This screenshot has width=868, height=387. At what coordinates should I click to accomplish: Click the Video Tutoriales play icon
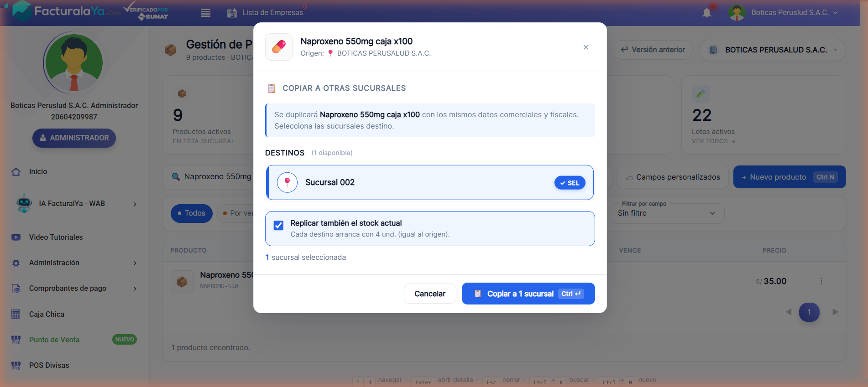pyautogui.click(x=16, y=237)
